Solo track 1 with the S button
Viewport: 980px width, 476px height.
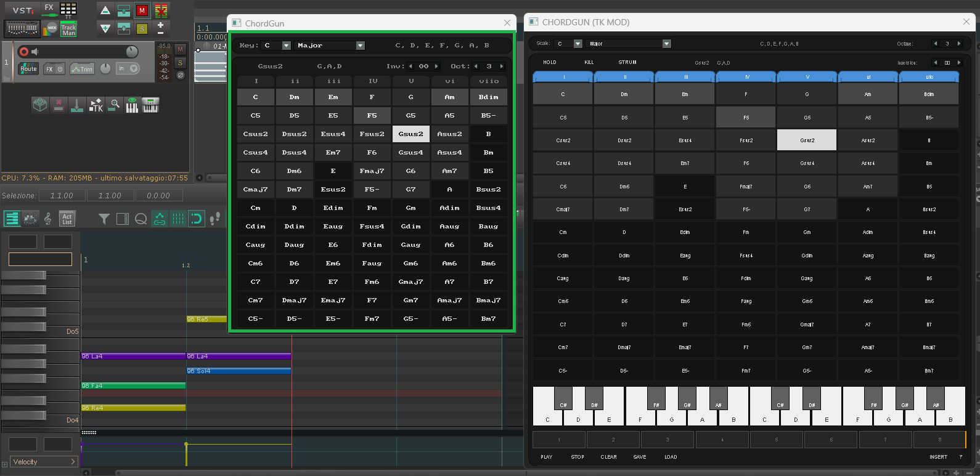(x=180, y=62)
